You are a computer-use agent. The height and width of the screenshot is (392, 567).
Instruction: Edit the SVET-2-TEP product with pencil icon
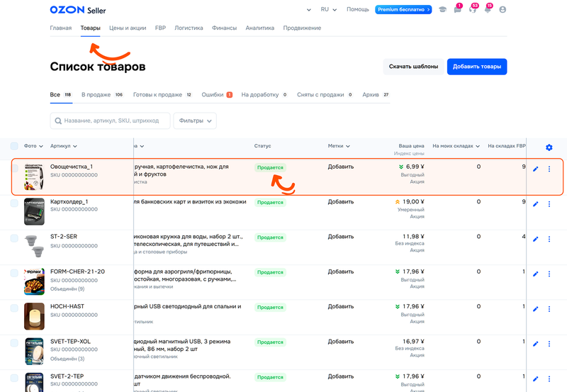click(x=536, y=379)
